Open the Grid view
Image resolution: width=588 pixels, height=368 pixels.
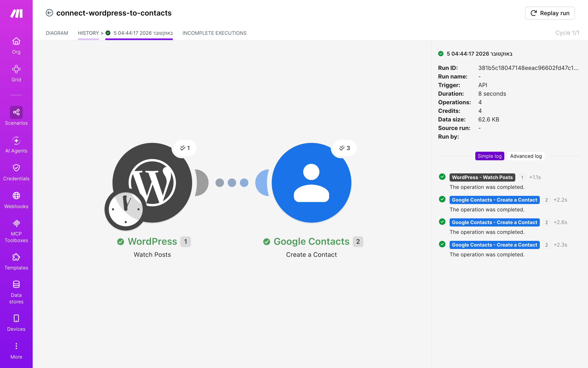tap(16, 74)
